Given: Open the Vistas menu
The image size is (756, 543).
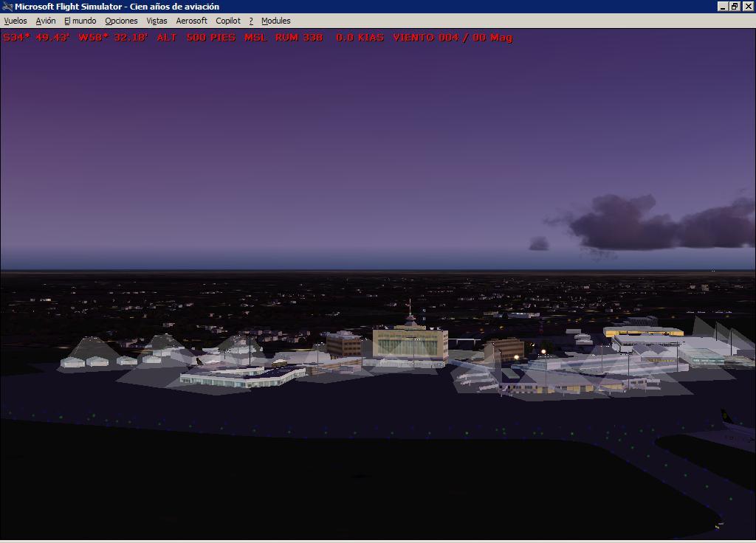Looking at the screenshot, I should (157, 21).
